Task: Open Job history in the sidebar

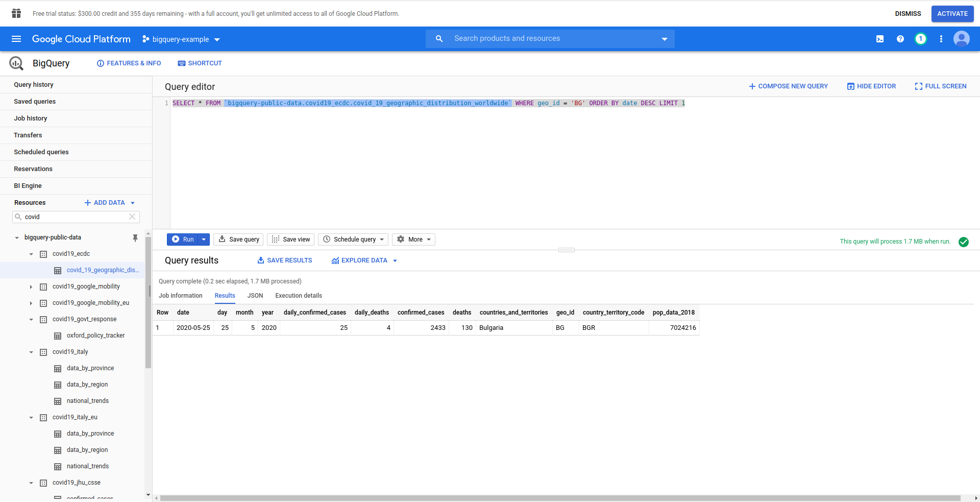Action: 76,118
